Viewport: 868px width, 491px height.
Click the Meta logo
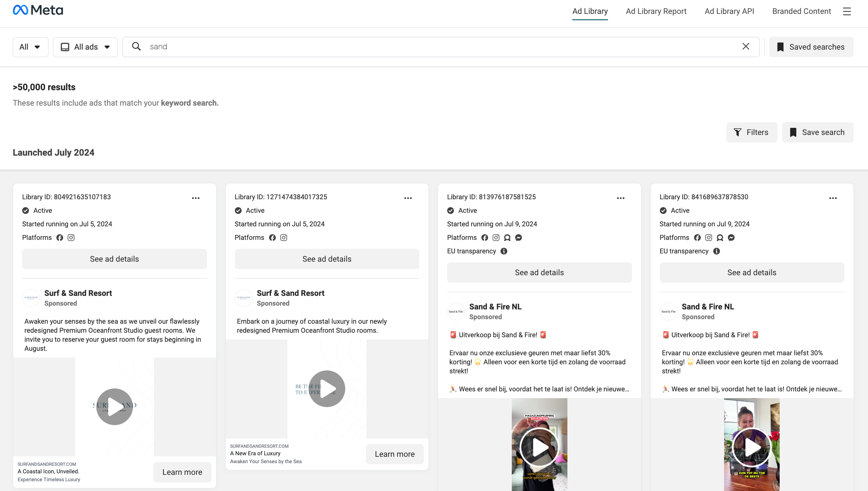[x=38, y=10]
